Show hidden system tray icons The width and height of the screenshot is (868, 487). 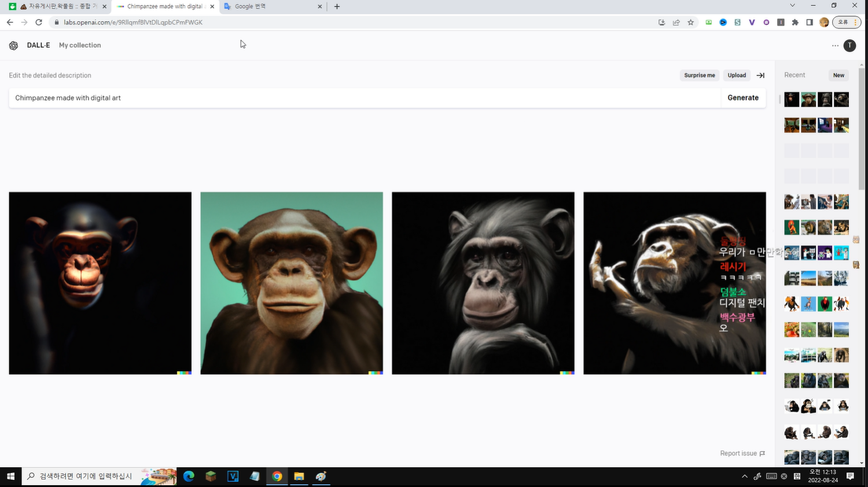[744, 476]
